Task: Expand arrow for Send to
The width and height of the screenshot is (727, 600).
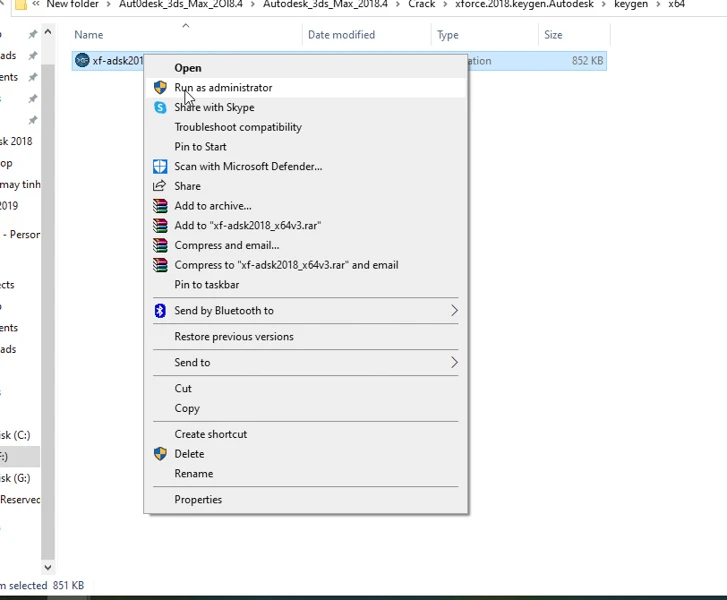Action: coord(454,362)
